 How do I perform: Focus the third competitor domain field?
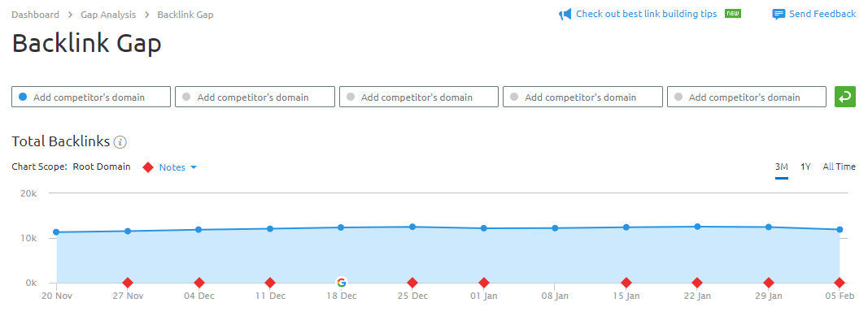[419, 97]
